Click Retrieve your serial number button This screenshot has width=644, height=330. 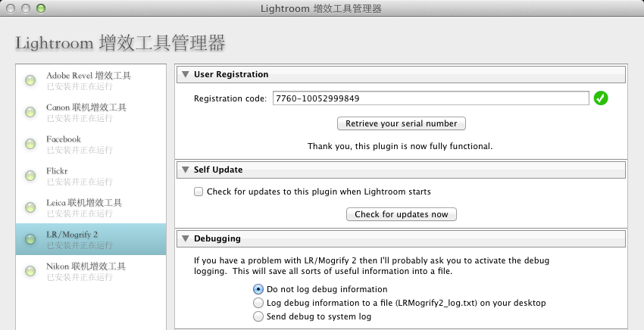[401, 123]
